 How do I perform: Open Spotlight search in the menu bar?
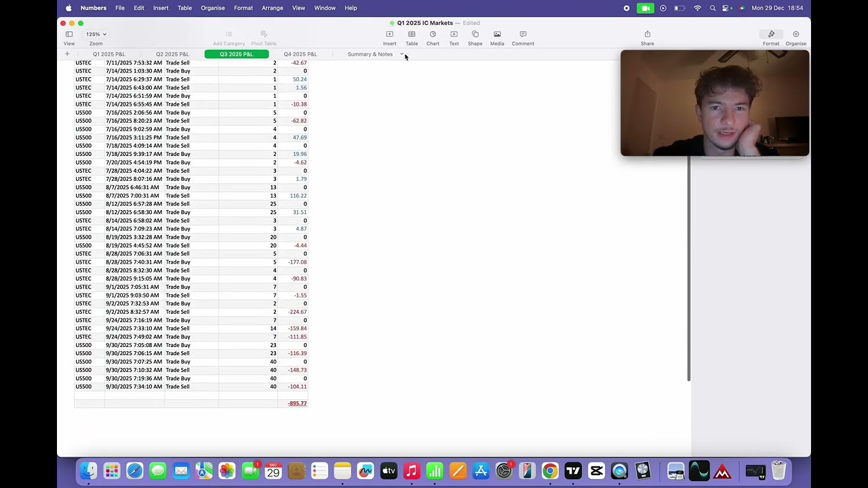tap(713, 8)
